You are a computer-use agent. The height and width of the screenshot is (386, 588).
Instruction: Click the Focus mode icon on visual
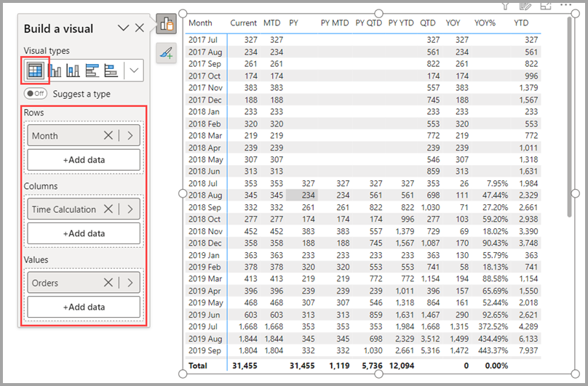point(545,6)
